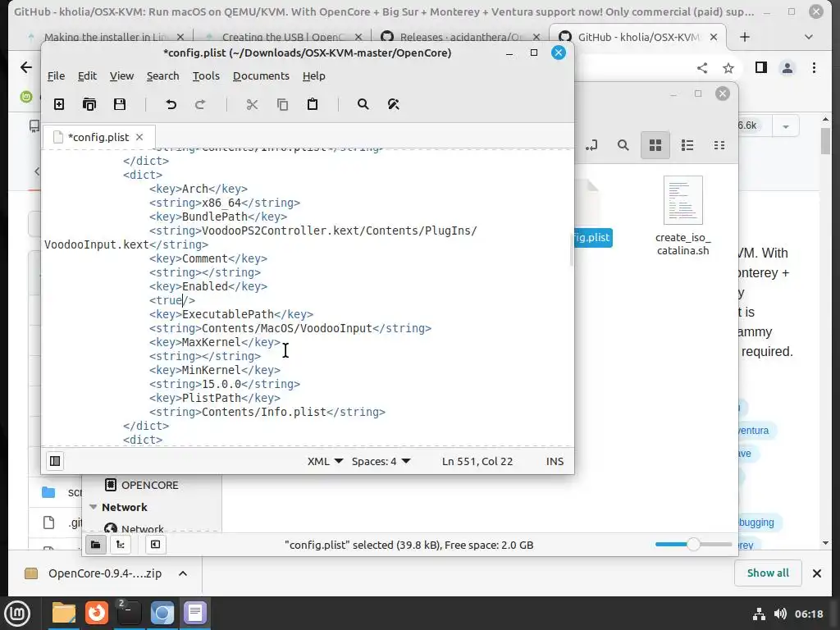Switch to Making the installer tab
Image resolution: width=840 pixels, height=630 pixels.
pos(104,37)
